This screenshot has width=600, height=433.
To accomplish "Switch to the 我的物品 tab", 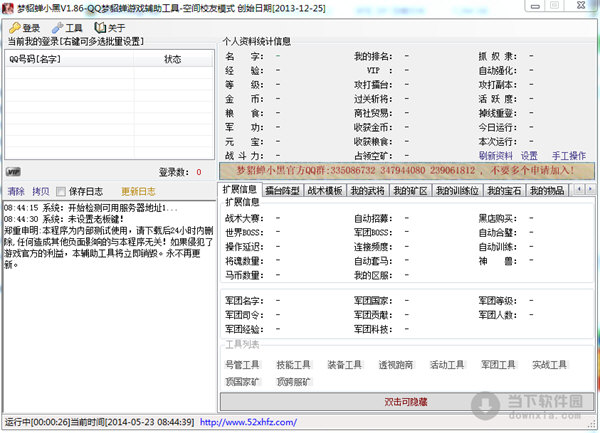I will pos(547,190).
